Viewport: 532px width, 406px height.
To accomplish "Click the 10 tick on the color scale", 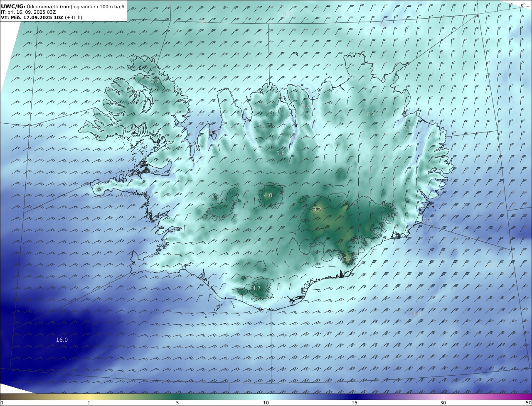I will [266, 403].
